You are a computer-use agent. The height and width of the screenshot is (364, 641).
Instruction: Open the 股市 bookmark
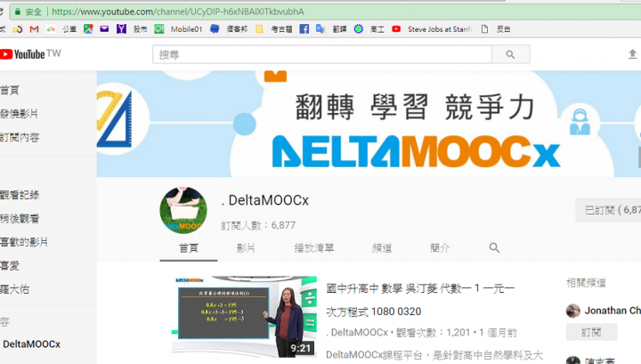(141, 29)
